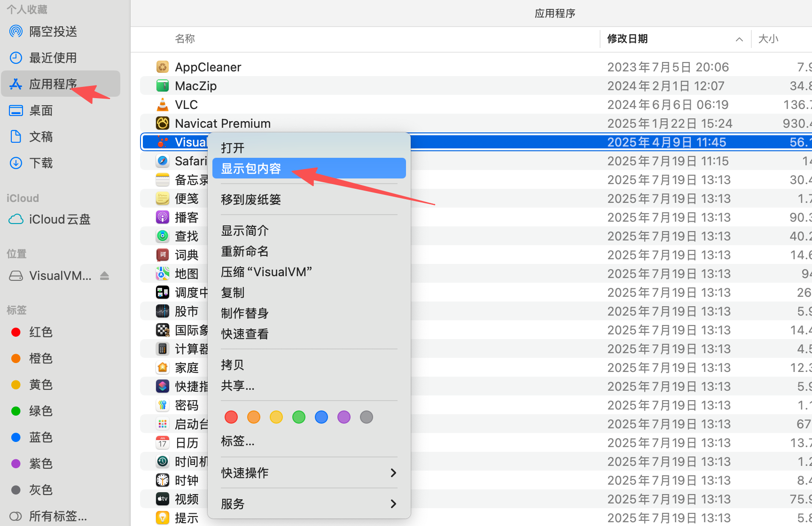Open 隔空投送 (AirDrop) in the sidebar
This screenshot has width=812, height=526.
pyautogui.click(x=60, y=31)
